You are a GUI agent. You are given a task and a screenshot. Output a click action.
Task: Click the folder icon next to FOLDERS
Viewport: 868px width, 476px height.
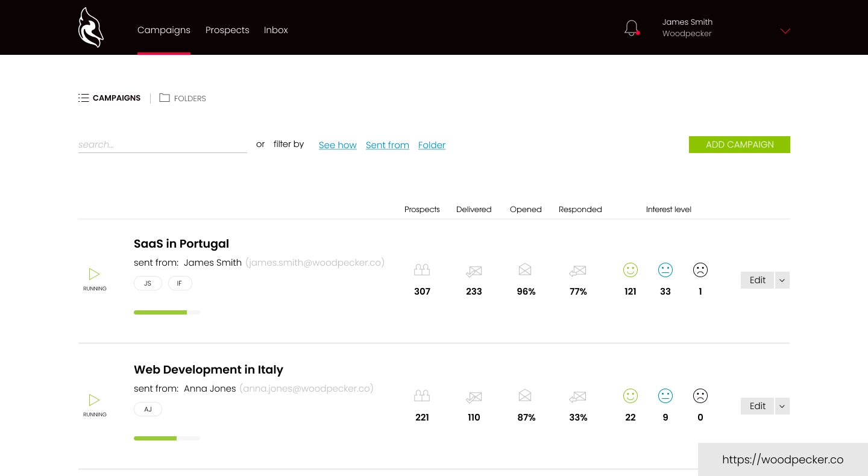165,98
